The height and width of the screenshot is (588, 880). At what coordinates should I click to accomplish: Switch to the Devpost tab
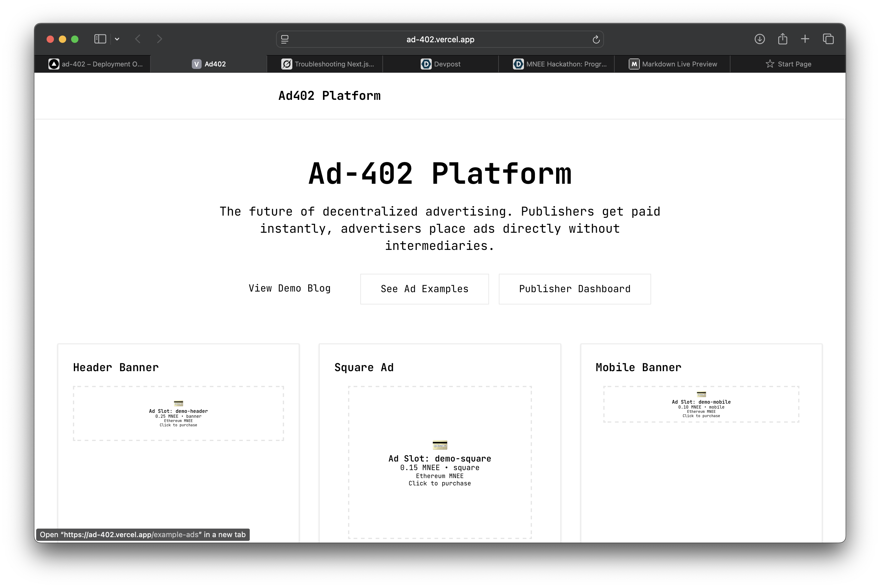point(440,64)
